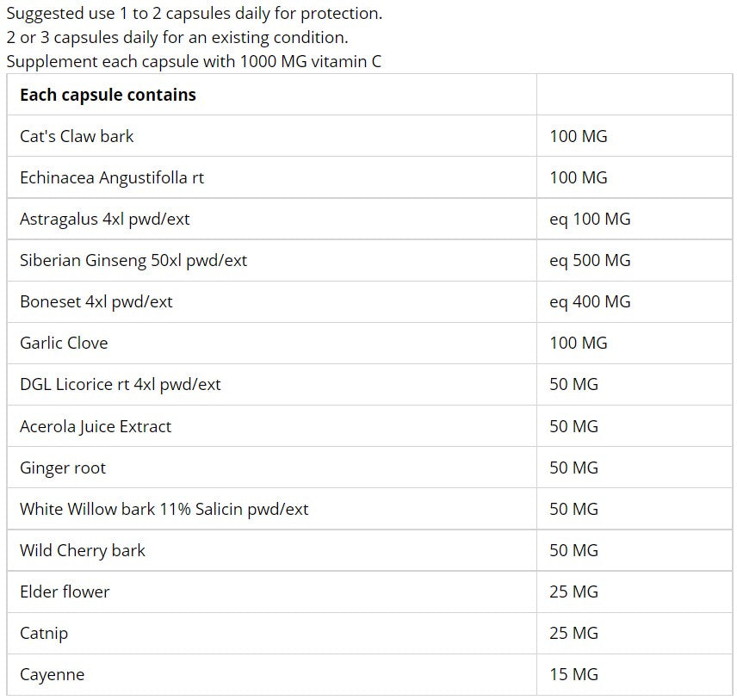Click the Astragalus 4xl pwd/ext ingredient
Viewport: 737px width, 700px height.
(104, 219)
